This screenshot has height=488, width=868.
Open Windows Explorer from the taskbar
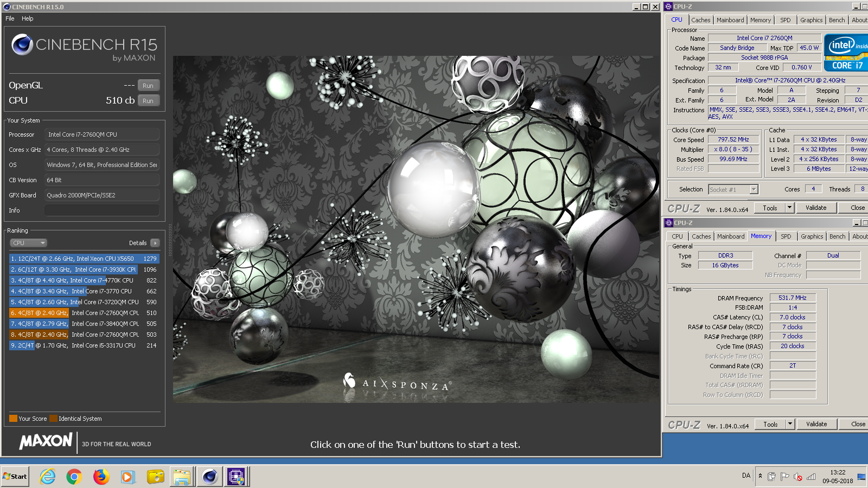point(182,477)
